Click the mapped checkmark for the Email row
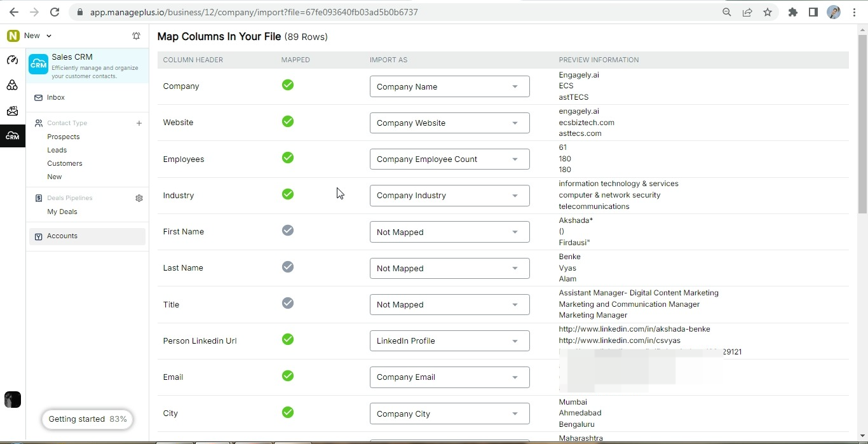Viewport: 868px width, 444px height. pos(288,376)
